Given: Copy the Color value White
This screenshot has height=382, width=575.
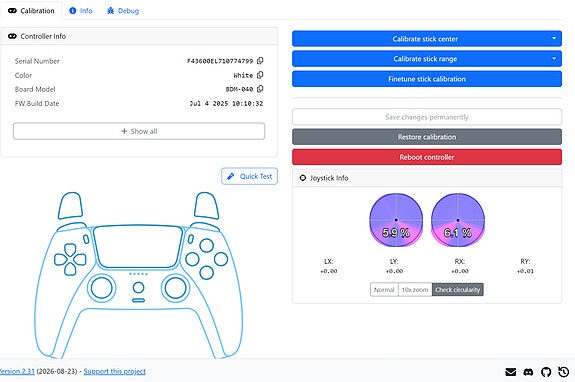Looking at the screenshot, I should click(260, 75).
